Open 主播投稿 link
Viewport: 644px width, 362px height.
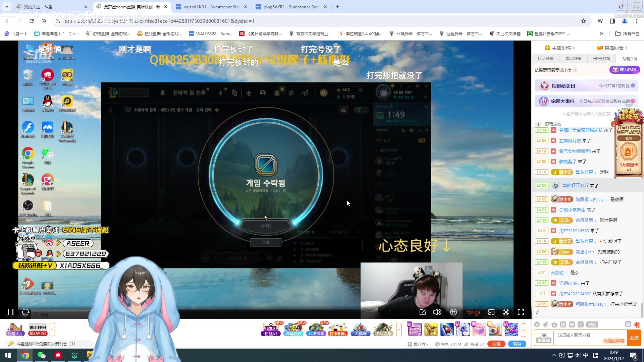[560, 48]
